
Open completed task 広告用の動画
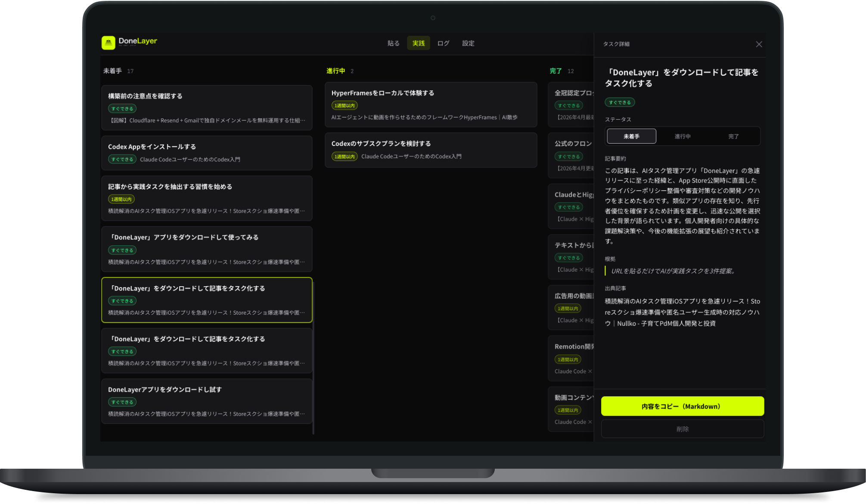(x=571, y=307)
